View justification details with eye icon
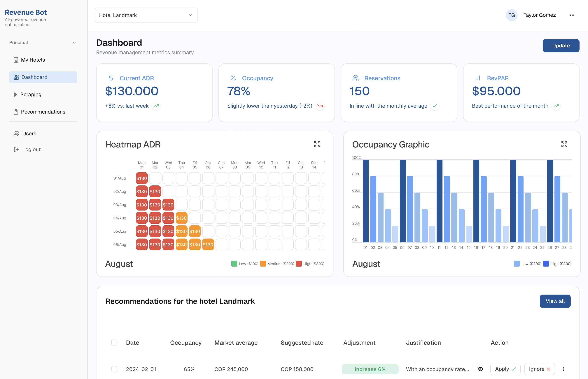The image size is (588, 379). click(x=480, y=369)
